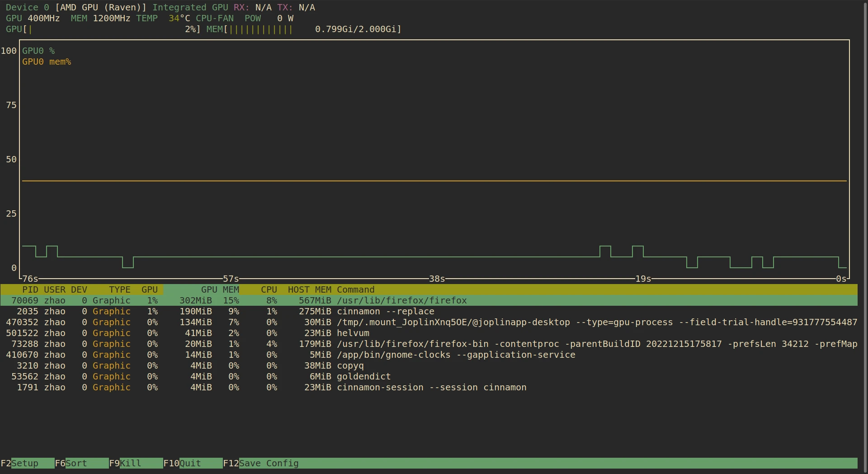Click the 302MiB GPU memory value
Viewport: 868px width, 474px height.
(x=196, y=300)
